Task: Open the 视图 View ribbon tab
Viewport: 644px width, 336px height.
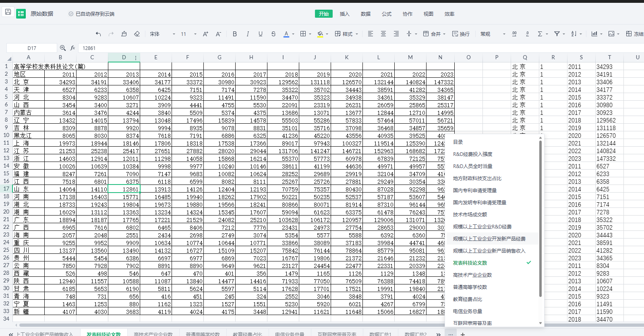Action: tap(429, 14)
